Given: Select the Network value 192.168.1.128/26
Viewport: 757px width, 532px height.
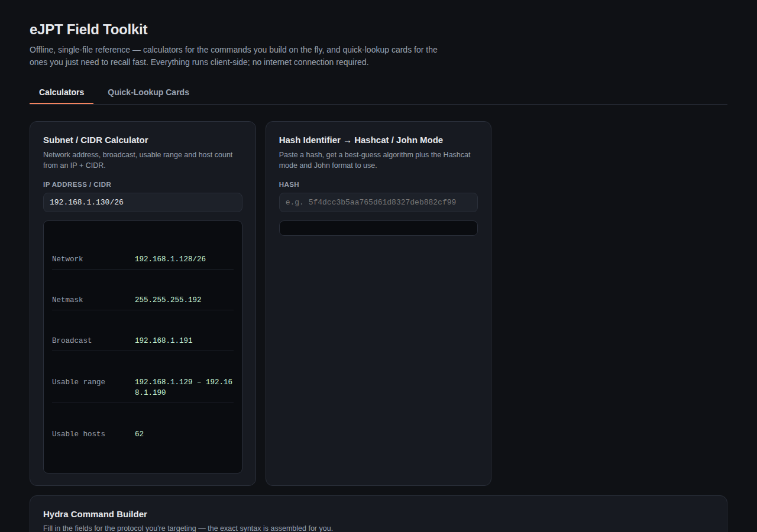Looking at the screenshot, I should tap(170, 259).
